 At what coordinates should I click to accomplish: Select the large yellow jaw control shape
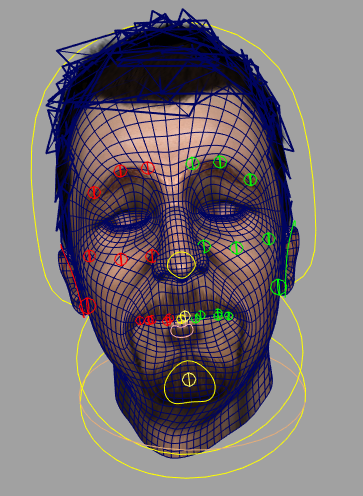point(190,382)
